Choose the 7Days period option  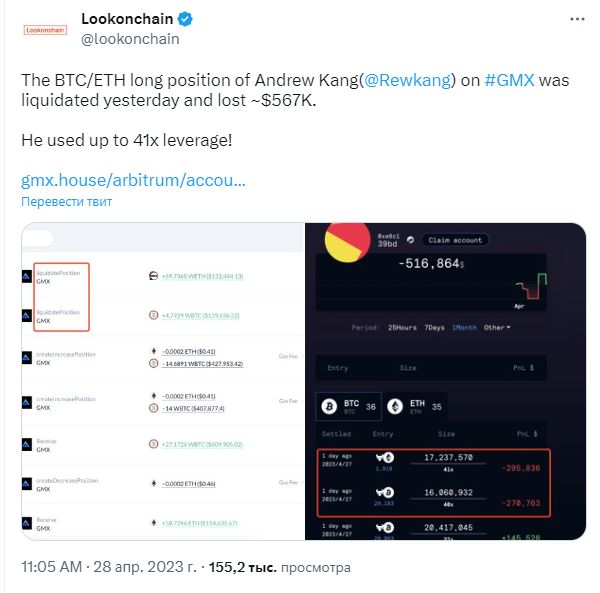[434, 327]
